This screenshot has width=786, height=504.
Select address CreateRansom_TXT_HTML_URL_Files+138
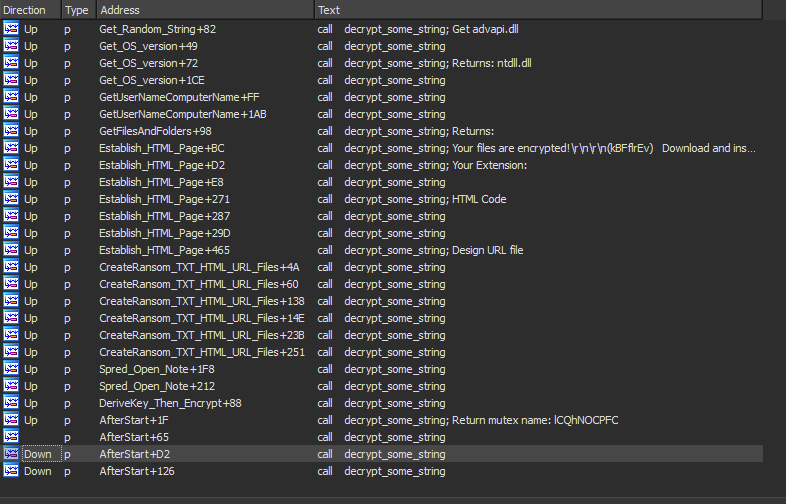tap(202, 301)
